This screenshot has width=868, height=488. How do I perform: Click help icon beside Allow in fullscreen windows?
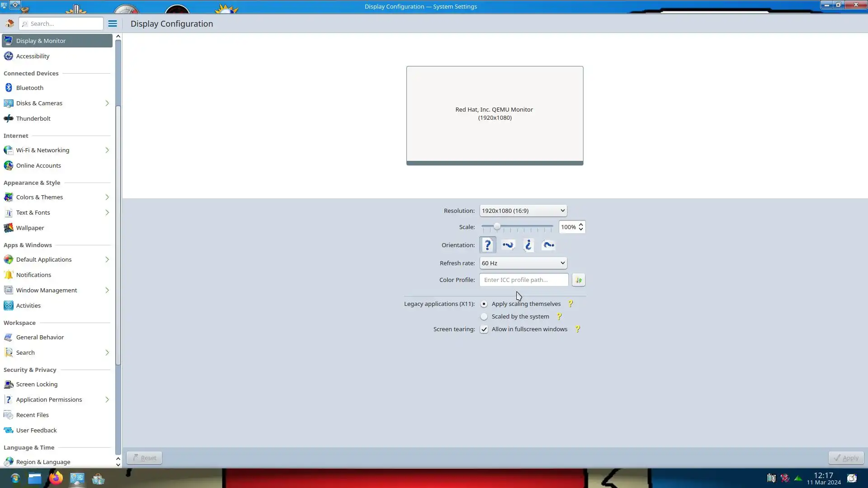[x=577, y=329]
